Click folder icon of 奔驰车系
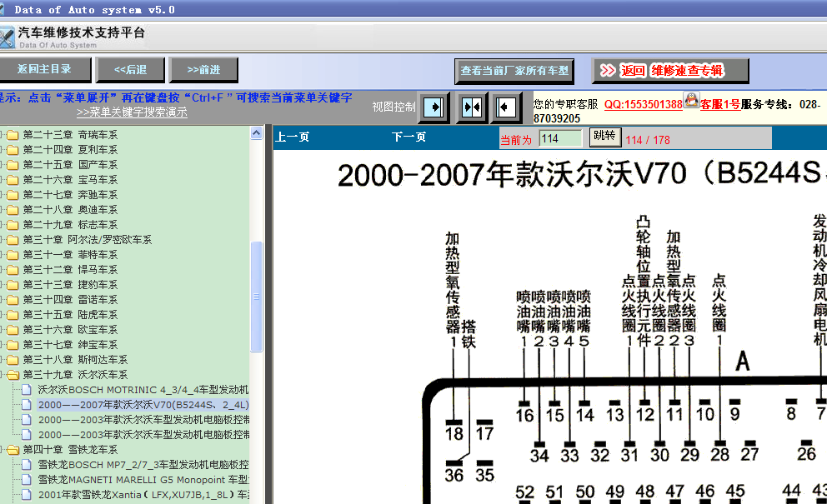Image resolution: width=827 pixels, height=504 pixels. [x=13, y=195]
